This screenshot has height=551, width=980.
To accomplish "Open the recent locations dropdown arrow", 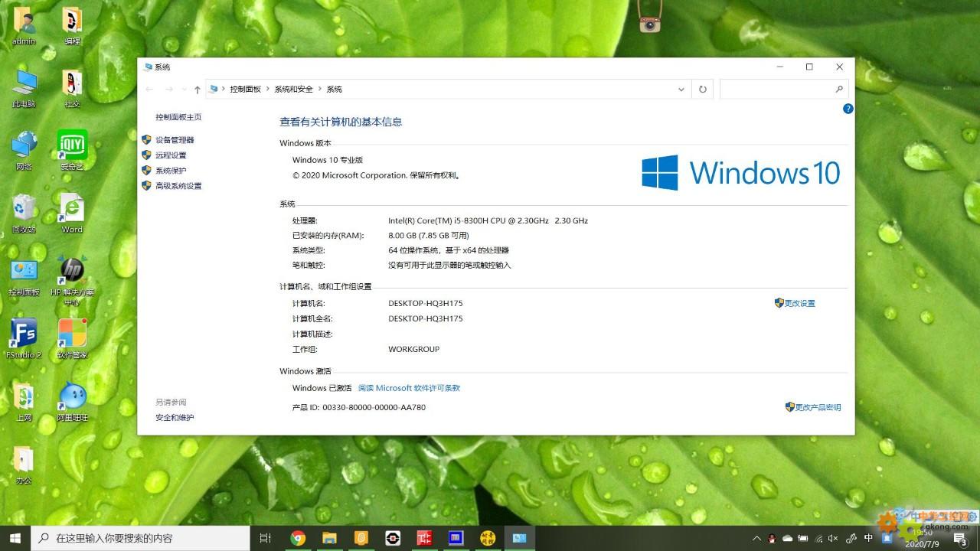I will point(184,90).
